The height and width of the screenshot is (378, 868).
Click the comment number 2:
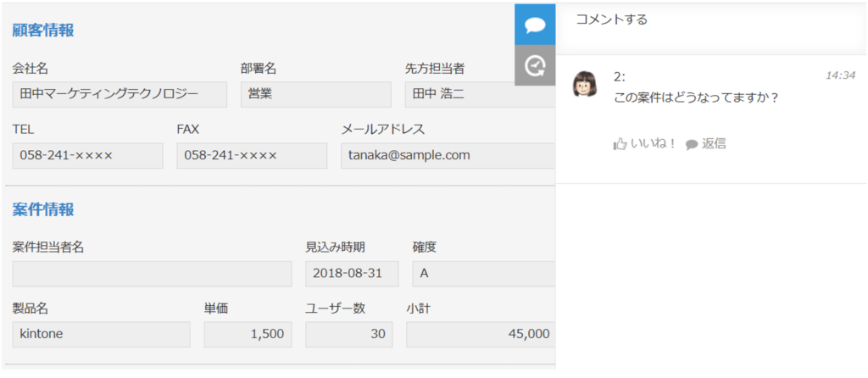click(620, 75)
